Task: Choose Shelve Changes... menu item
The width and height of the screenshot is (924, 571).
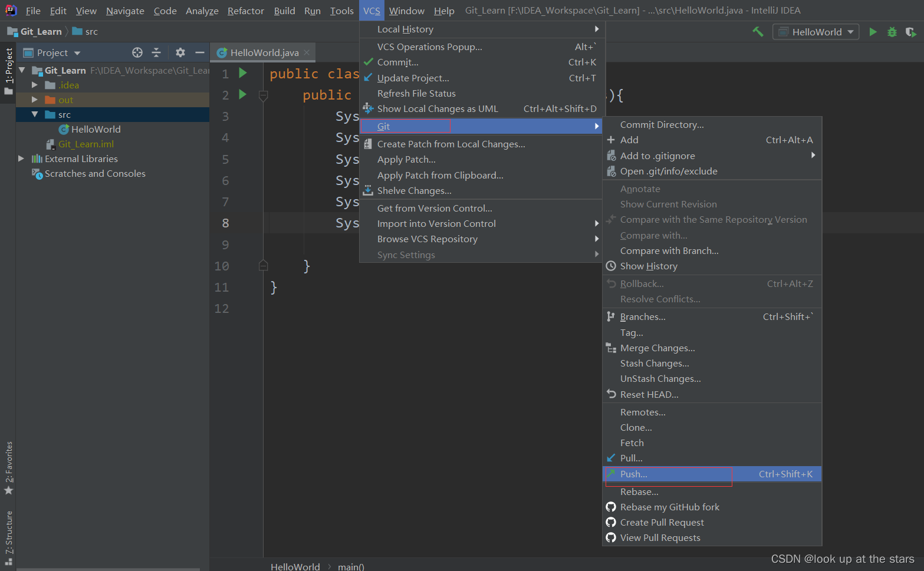Action: tap(481, 190)
